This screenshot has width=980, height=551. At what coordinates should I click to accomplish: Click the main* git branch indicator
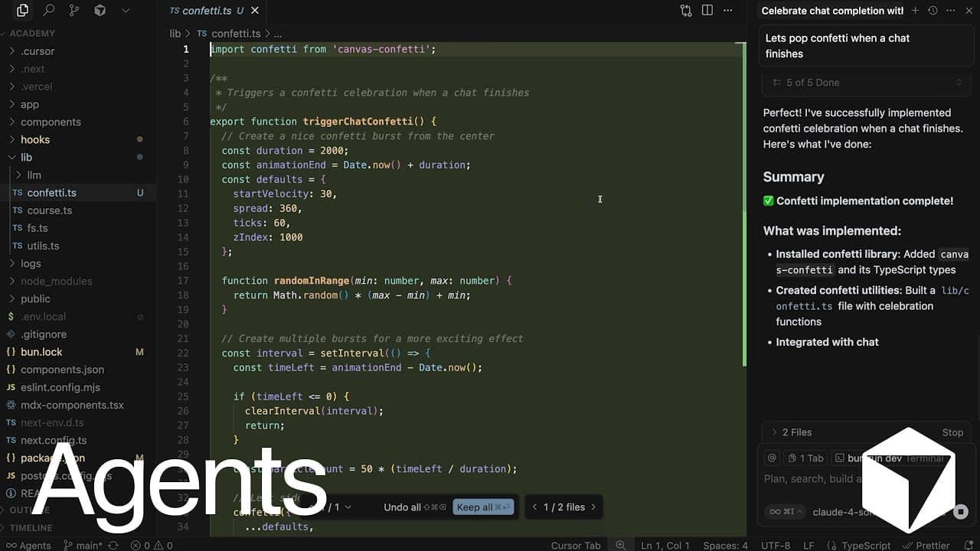pos(83,546)
